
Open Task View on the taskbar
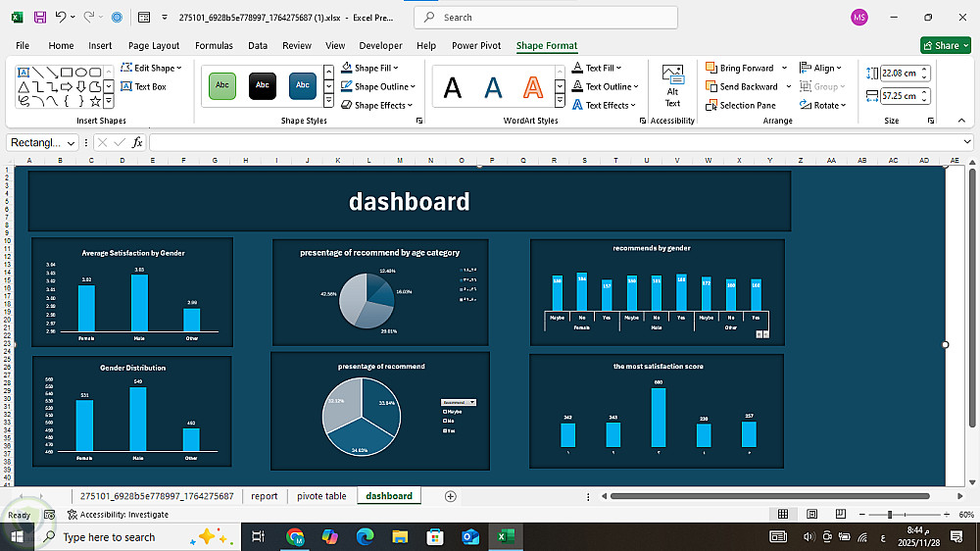point(258,536)
